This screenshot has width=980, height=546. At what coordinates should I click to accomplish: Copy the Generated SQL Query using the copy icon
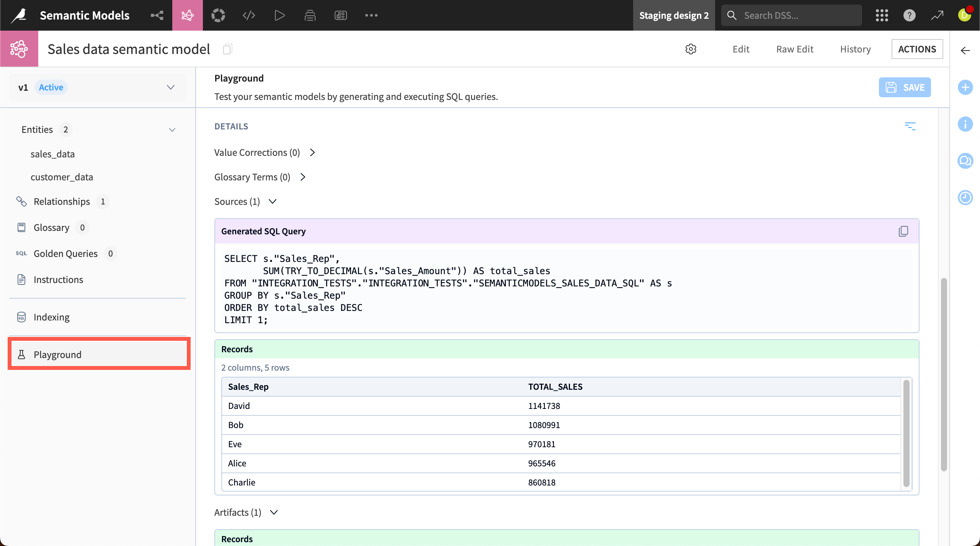(903, 231)
